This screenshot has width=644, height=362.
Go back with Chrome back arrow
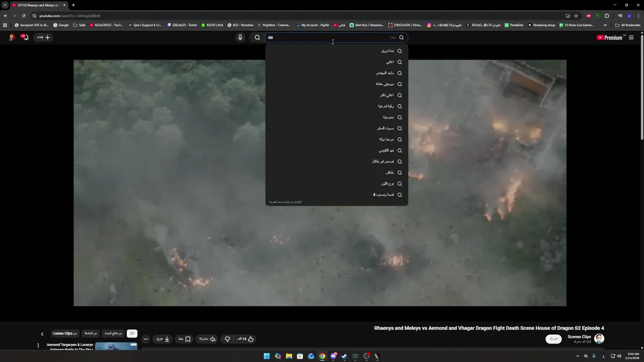(x=6, y=16)
